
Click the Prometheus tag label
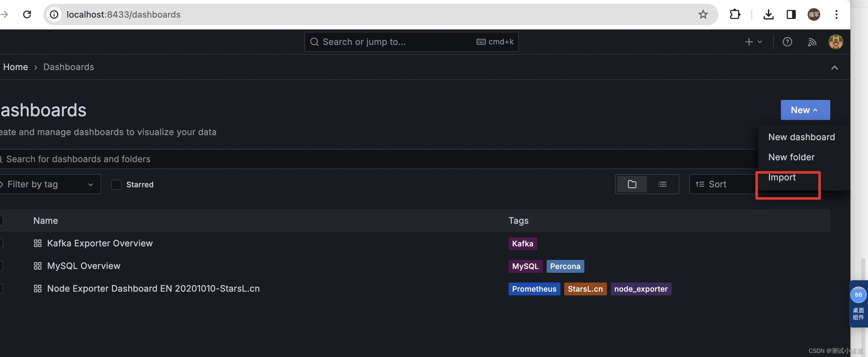click(x=534, y=289)
